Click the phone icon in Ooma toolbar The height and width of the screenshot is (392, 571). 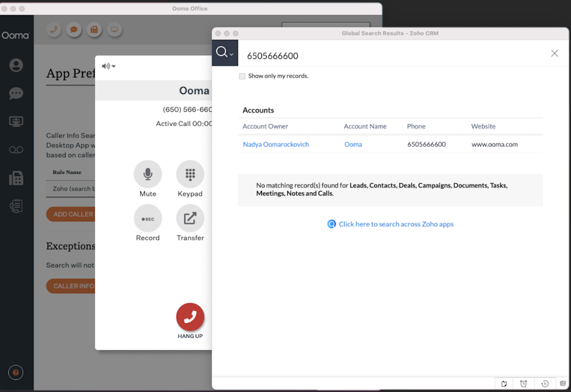click(54, 29)
